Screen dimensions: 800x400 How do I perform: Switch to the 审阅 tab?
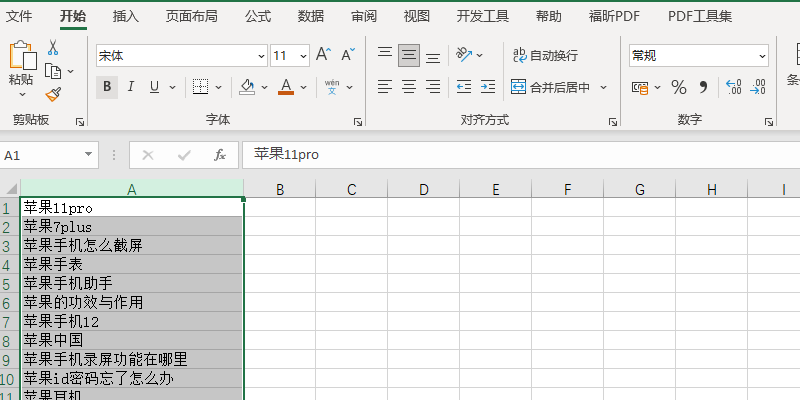pyautogui.click(x=364, y=16)
